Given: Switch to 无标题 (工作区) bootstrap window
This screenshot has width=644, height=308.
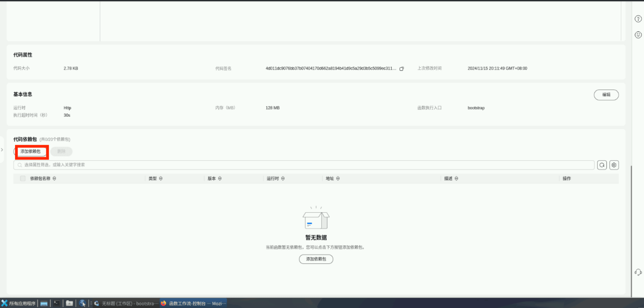Looking at the screenshot, I should [x=126, y=303].
